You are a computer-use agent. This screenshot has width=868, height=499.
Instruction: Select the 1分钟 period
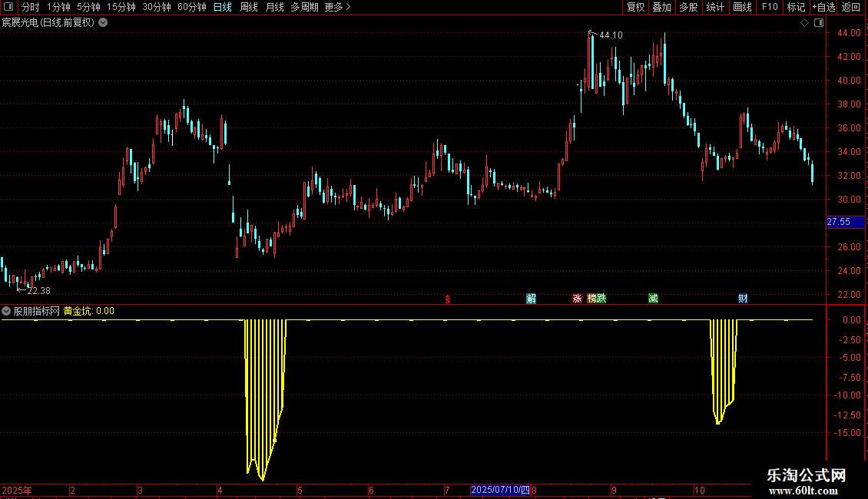point(58,7)
